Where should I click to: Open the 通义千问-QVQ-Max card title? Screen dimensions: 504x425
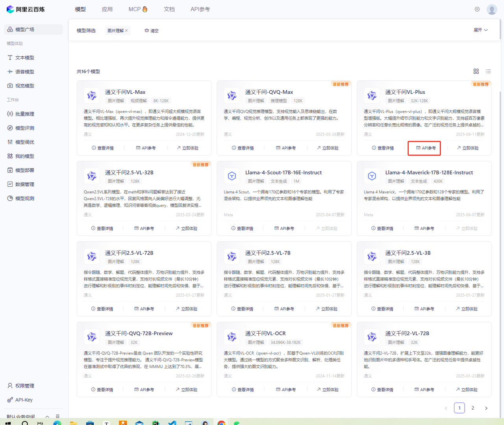pos(269,92)
